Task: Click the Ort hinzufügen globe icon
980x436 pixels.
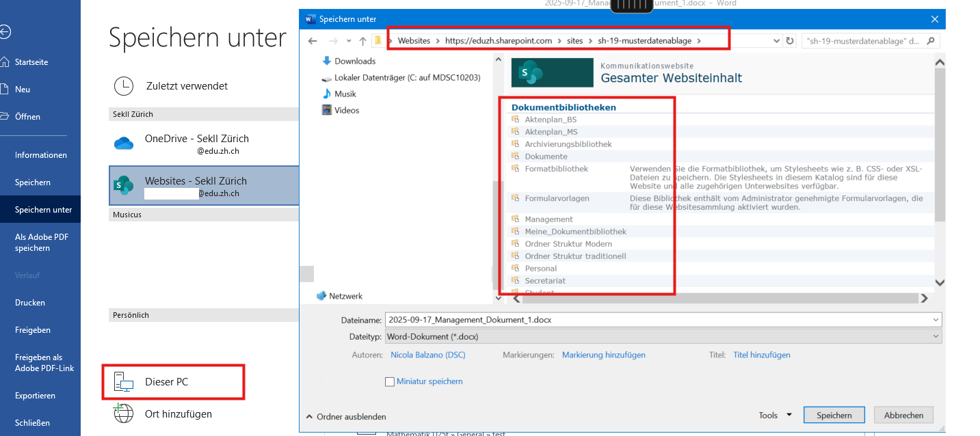Action: pyautogui.click(x=123, y=413)
